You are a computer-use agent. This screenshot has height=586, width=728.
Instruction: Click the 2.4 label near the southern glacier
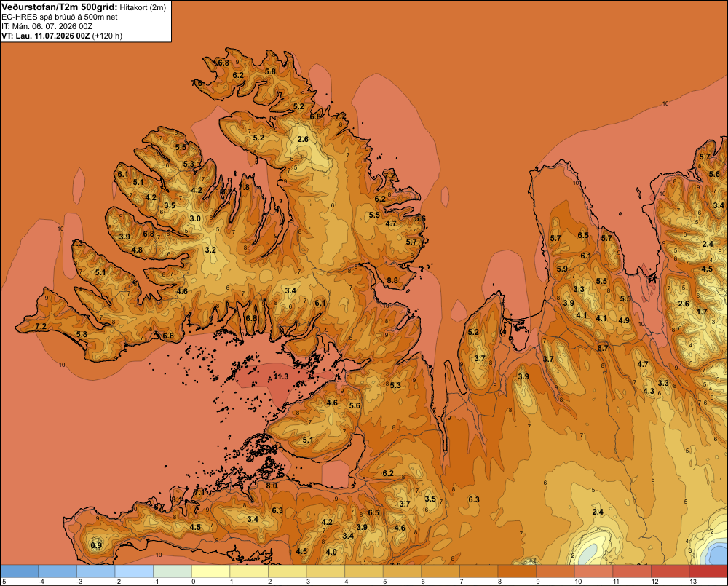[x=598, y=512]
